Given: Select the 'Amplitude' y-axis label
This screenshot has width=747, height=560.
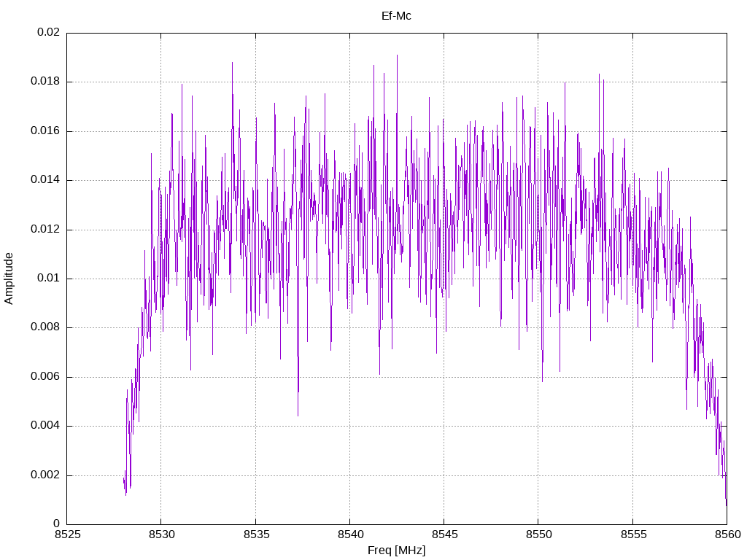Looking at the screenshot, I should 9,279.
